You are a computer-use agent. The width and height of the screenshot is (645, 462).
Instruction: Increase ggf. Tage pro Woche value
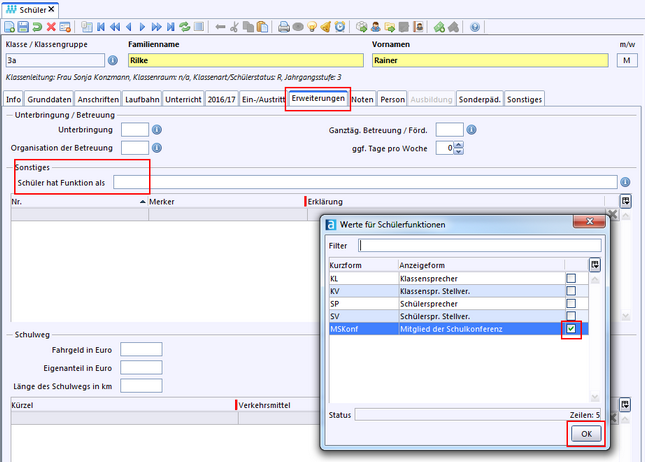pos(459,144)
